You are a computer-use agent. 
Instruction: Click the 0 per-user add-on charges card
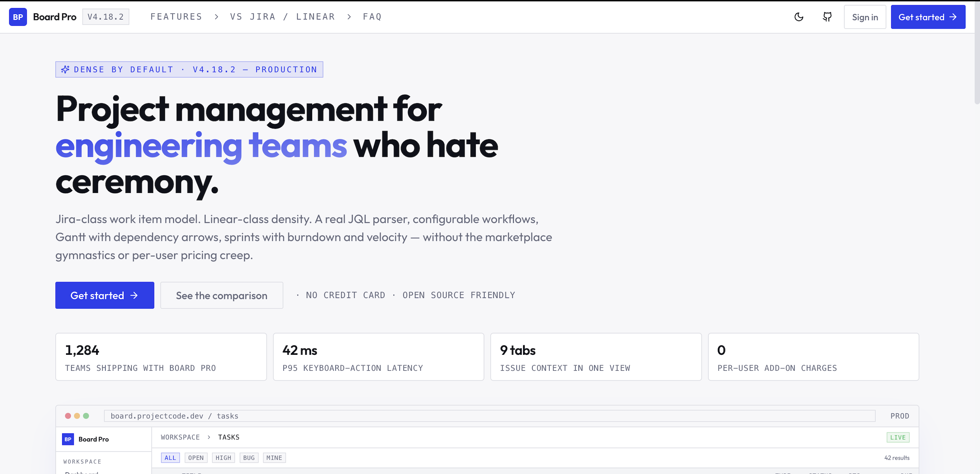813,357
